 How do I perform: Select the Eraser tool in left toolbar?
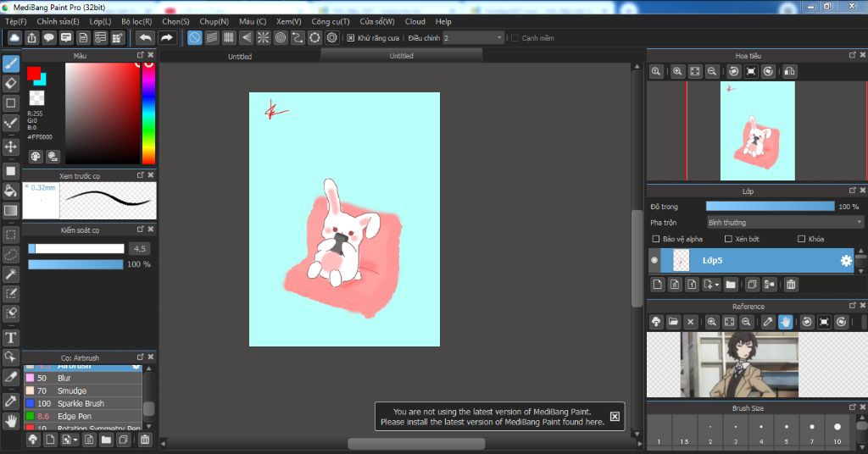pos(11,83)
